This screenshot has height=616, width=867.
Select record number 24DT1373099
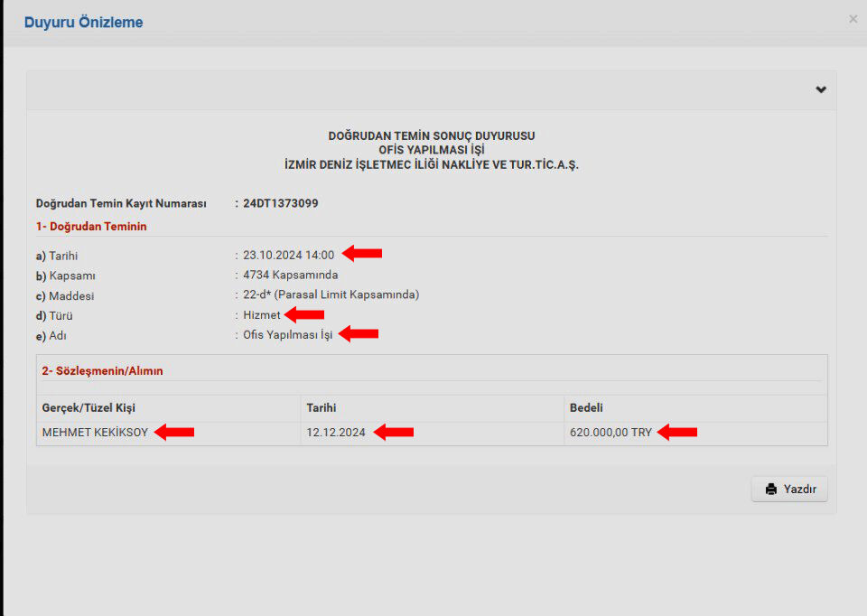(x=280, y=203)
